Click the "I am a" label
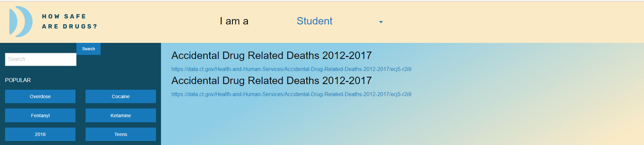Screen dimensions: 644x145 click(x=234, y=21)
